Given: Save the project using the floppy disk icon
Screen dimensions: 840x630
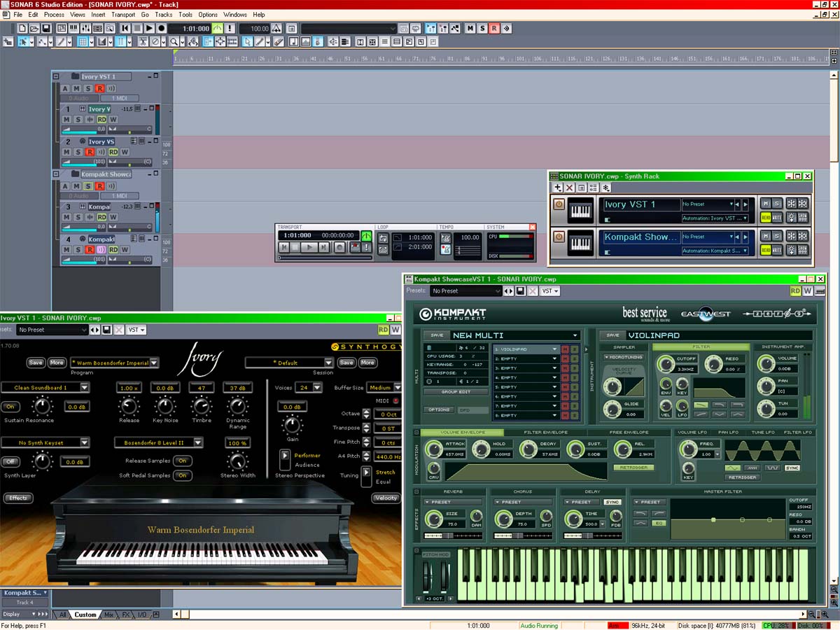Looking at the screenshot, I should pos(46,28).
